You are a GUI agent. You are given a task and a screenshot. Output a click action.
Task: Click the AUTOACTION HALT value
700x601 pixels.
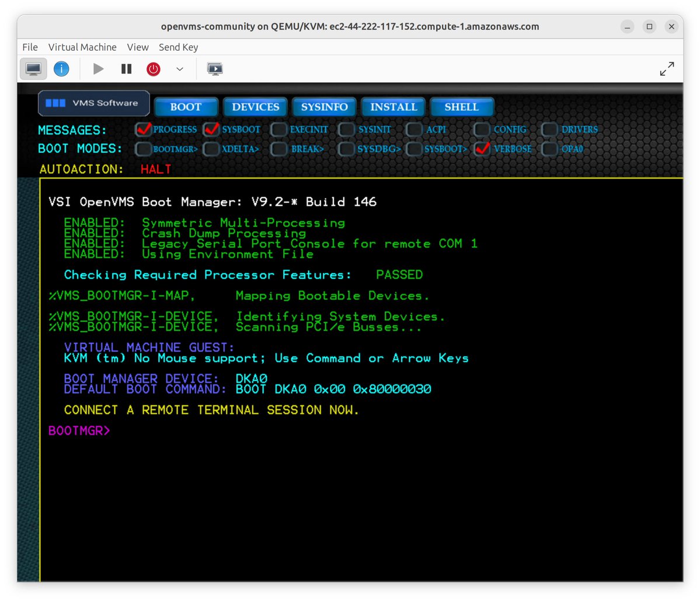156,169
